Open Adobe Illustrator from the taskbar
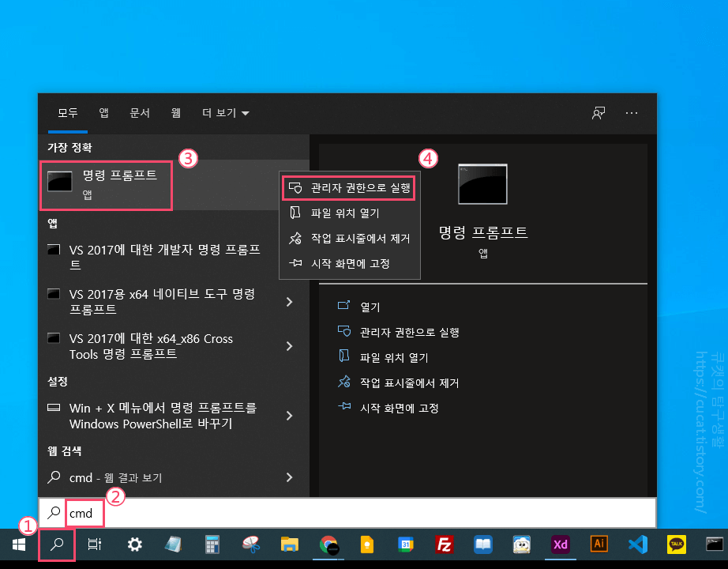 599,545
